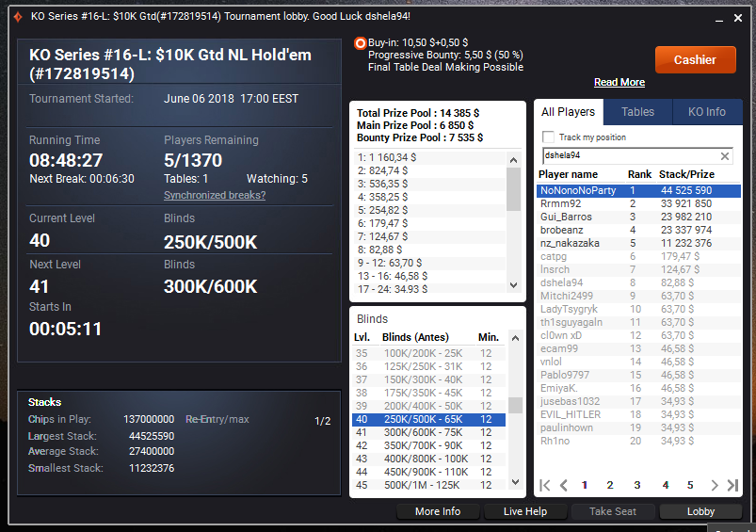This screenshot has width=756, height=532.
Task: Select player Rh1no row
Action: click(638, 441)
